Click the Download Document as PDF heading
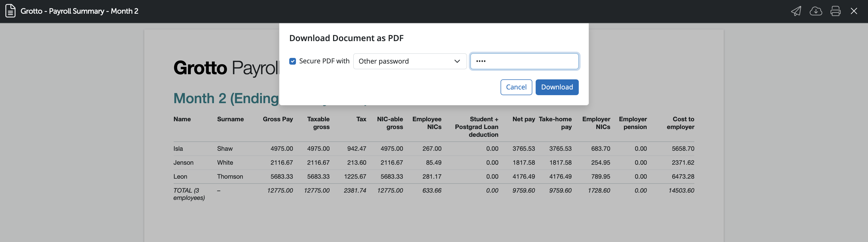This screenshot has height=242, width=868. (x=346, y=38)
